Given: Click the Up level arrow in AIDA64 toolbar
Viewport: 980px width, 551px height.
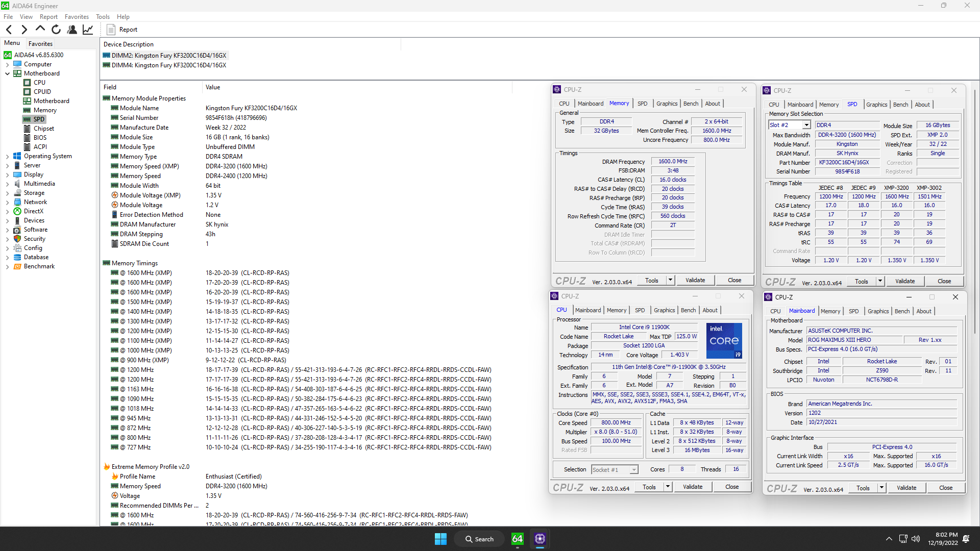Looking at the screenshot, I should coord(40,29).
